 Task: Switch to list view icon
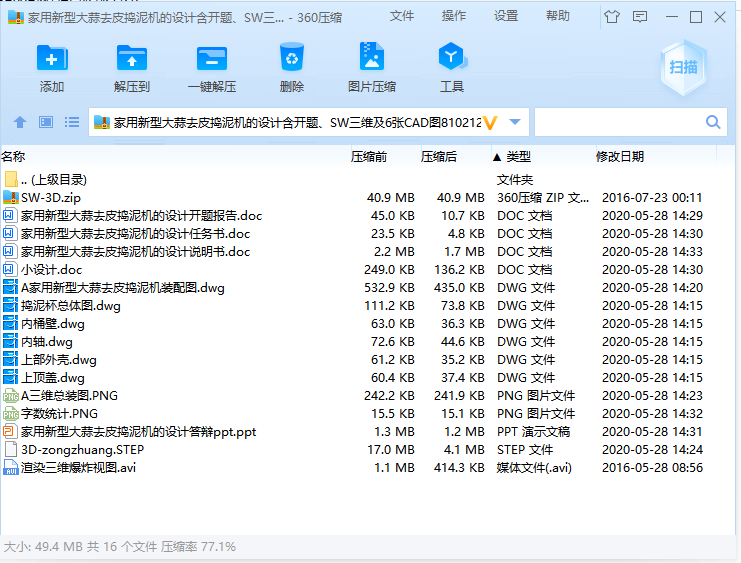pos(72,122)
